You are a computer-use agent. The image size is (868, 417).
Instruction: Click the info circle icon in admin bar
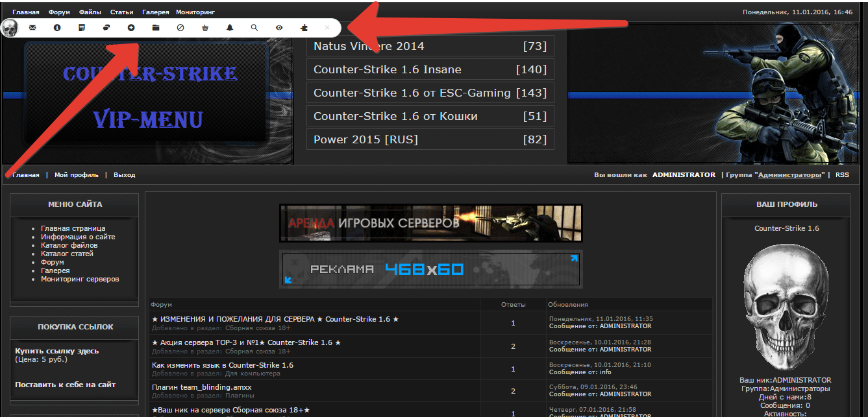[57, 28]
